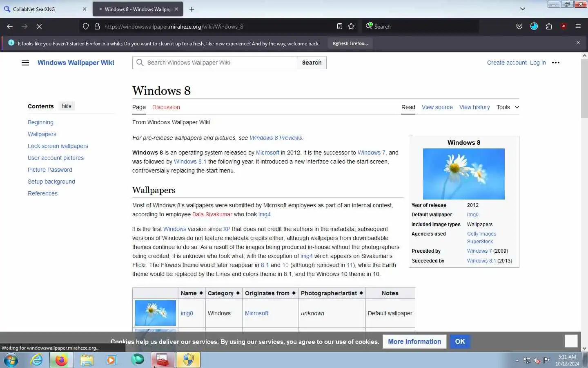Open the img0 thumbnail in table
The image size is (588, 368).
tap(155, 313)
